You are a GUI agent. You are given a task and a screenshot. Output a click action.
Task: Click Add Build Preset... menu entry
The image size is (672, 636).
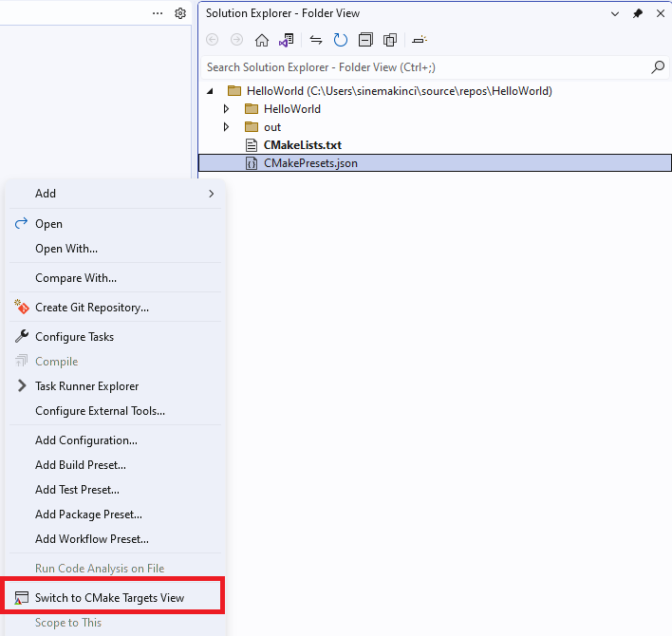pyautogui.click(x=115, y=465)
